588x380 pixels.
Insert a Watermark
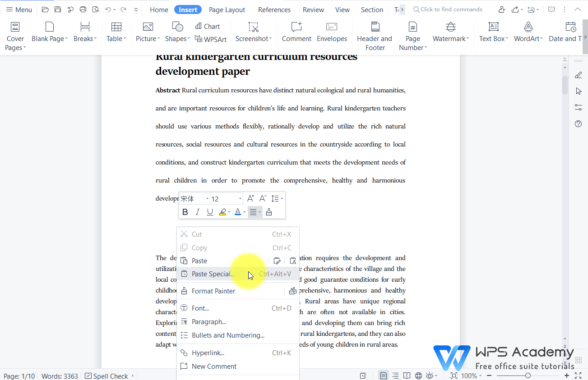pyautogui.click(x=449, y=32)
